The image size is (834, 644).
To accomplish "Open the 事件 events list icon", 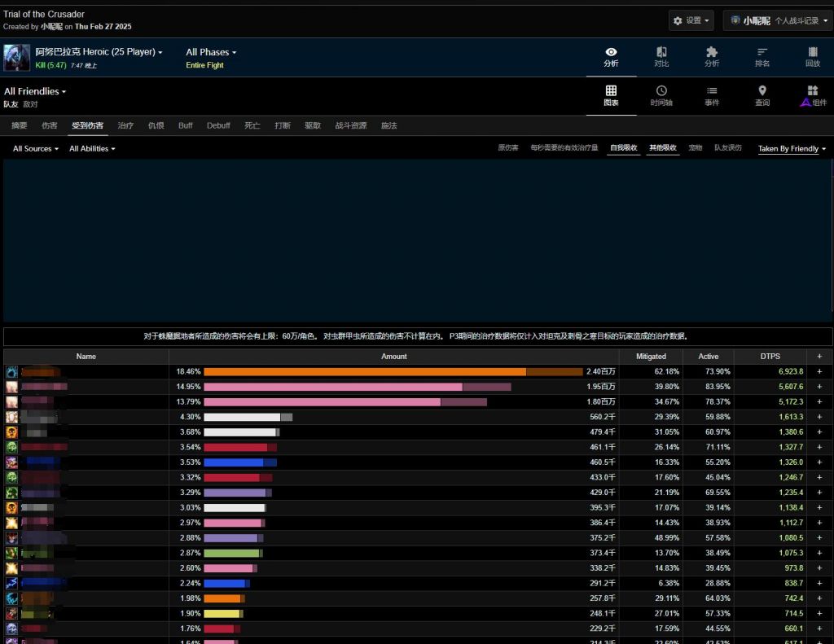I will (712, 96).
